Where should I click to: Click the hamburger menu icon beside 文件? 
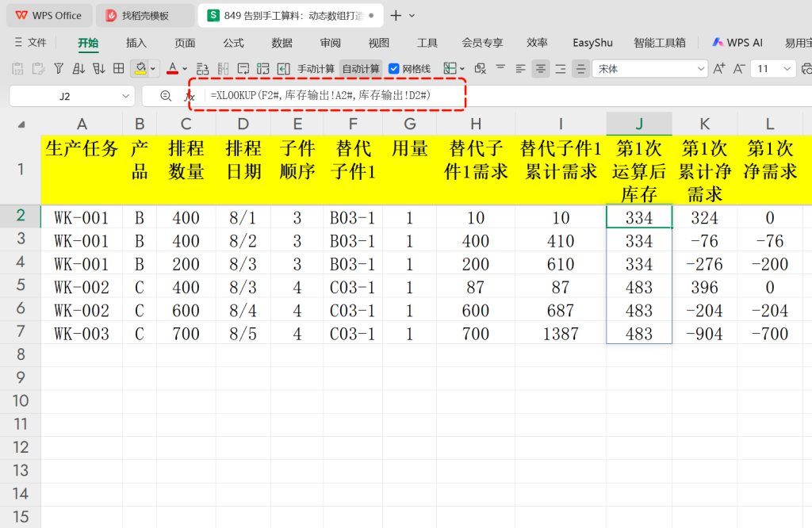pos(18,43)
